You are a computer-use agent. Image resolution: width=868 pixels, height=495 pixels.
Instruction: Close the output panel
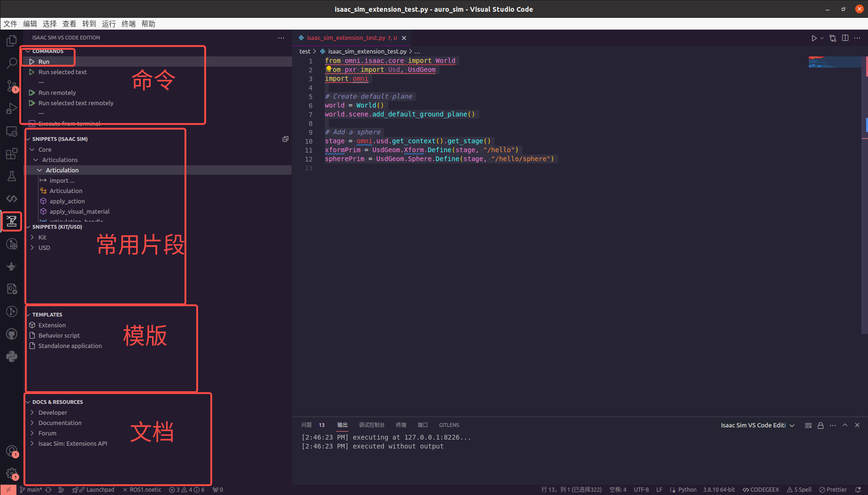pyautogui.click(x=857, y=425)
